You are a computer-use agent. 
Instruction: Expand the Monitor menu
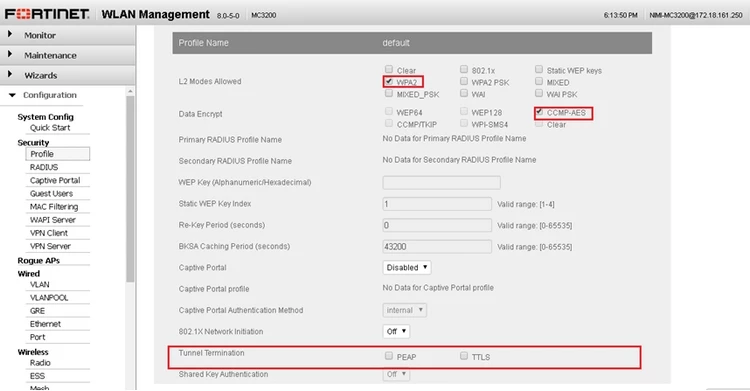[67, 35]
